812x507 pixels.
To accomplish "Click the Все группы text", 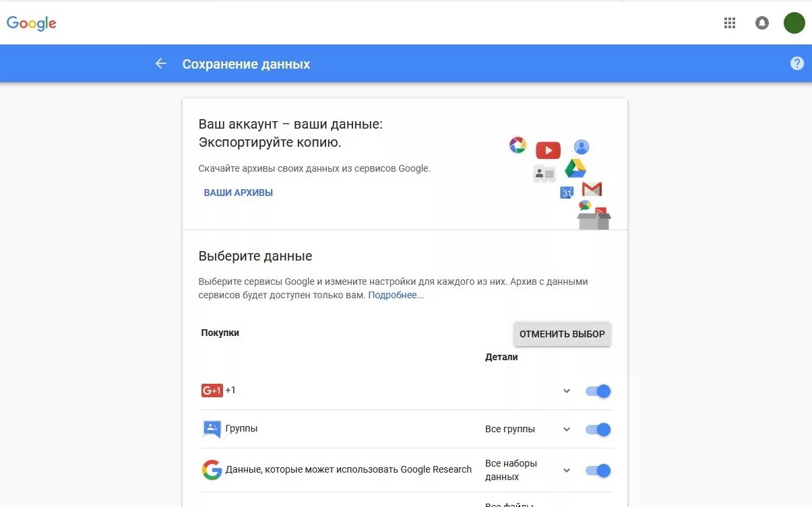I will coord(510,429).
